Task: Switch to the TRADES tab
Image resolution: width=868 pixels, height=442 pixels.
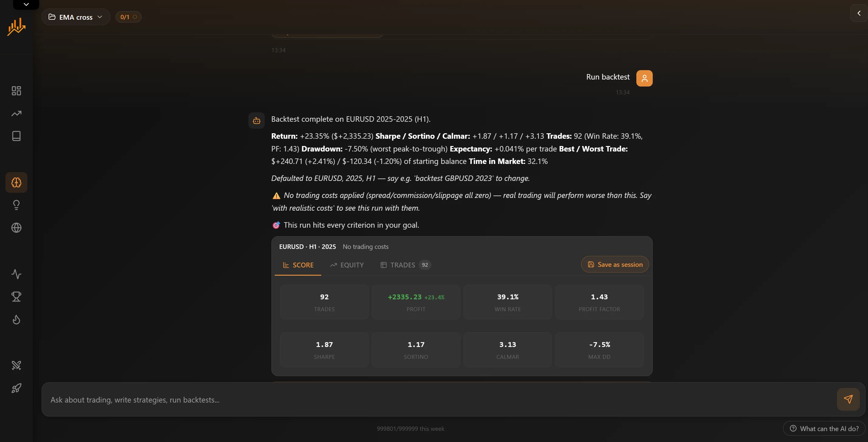Action: tap(405, 265)
